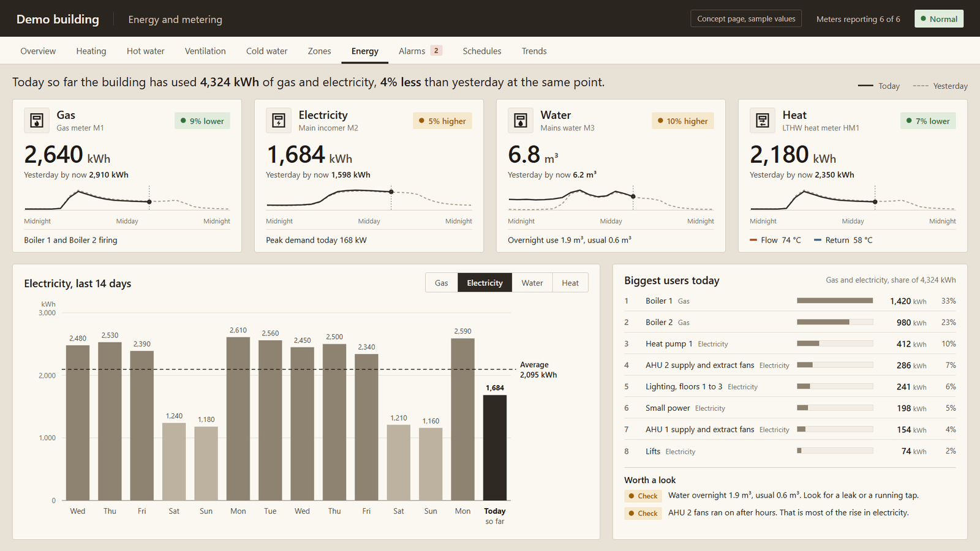Click the Water 10% higher badge

(x=682, y=121)
